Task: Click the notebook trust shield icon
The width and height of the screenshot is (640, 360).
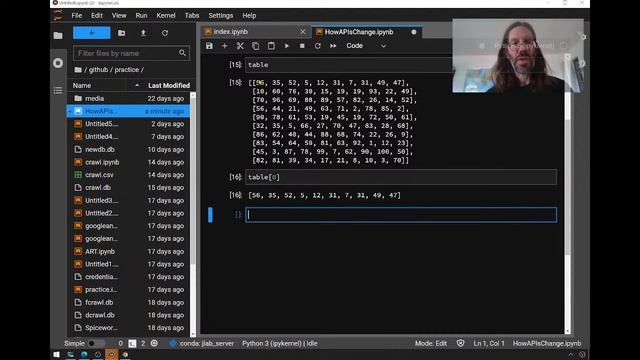Action: 460,344
